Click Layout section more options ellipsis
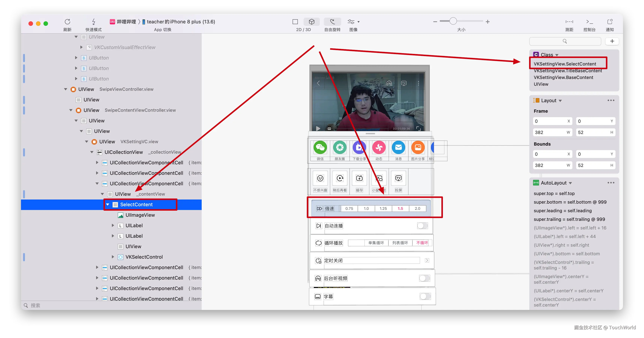644x338 pixels. pos(611,100)
